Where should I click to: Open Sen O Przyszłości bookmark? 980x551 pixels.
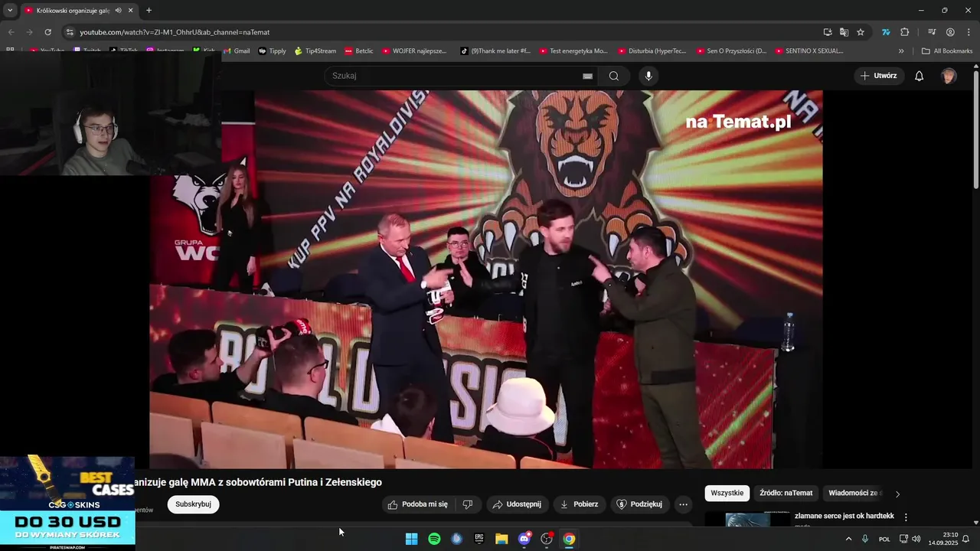point(731,51)
